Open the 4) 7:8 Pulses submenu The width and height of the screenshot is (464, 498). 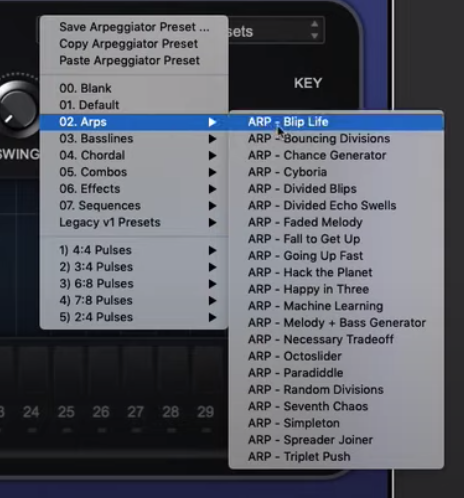coord(134,300)
